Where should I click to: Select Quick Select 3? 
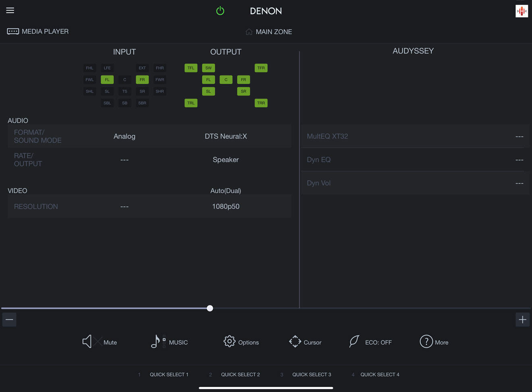tap(312, 375)
